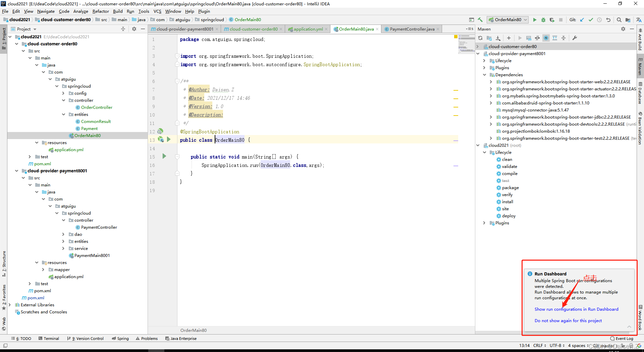Select OrderController in the Project tree
The height and width of the screenshot is (352, 644).
[x=97, y=107]
